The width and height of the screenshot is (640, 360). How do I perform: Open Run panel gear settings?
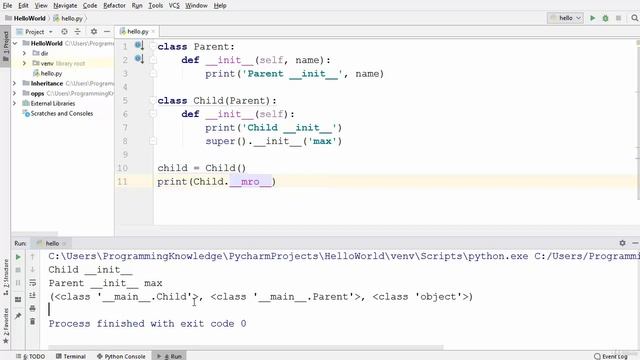tap(622, 243)
